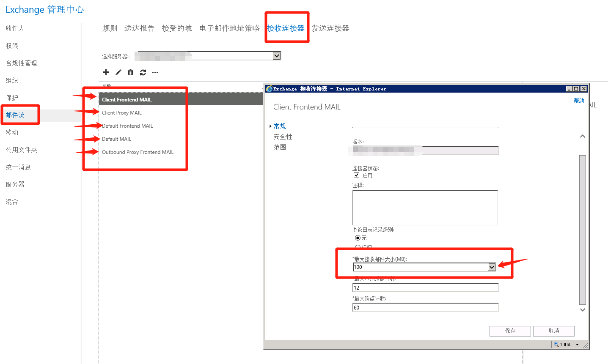Open the 帮助 link
Screen dimensions: 608x364
click(578, 101)
